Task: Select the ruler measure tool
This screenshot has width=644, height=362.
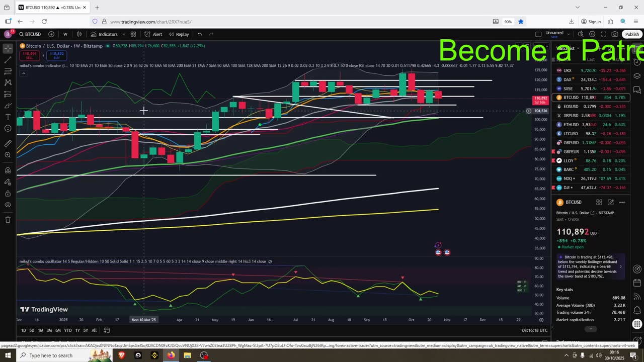Action: pyautogui.click(x=8, y=143)
